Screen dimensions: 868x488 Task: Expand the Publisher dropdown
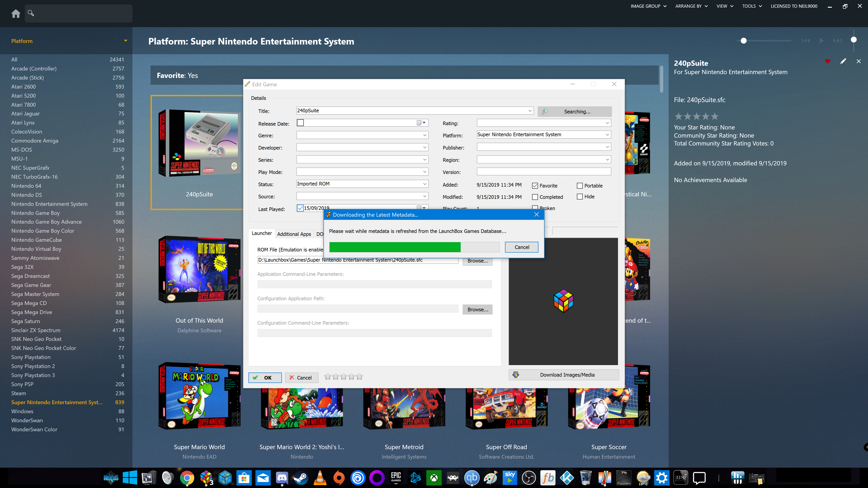pos(607,147)
